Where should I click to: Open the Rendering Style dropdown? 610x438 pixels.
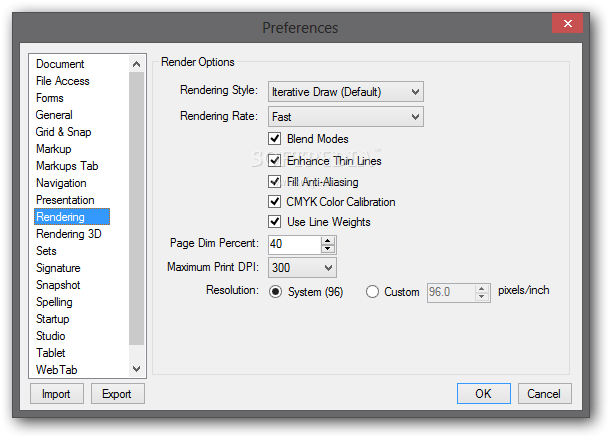click(x=345, y=92)
